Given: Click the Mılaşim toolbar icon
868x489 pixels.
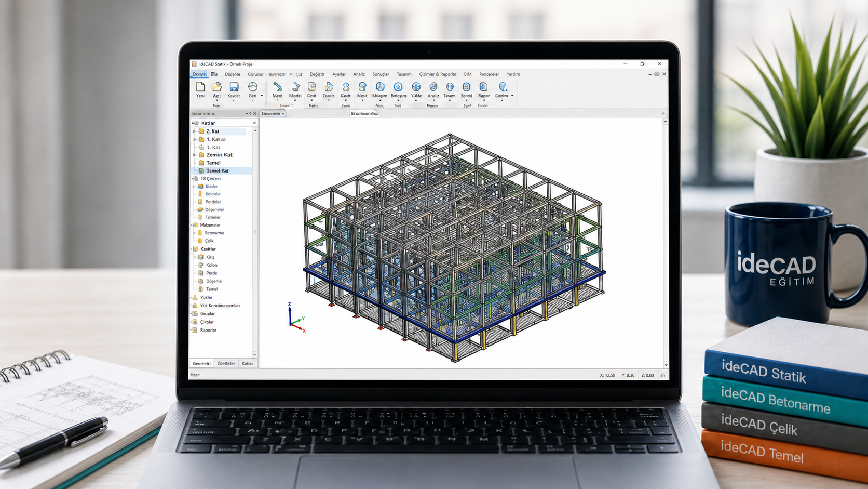Looking at the screenshot, I should (x=380, y=87).
